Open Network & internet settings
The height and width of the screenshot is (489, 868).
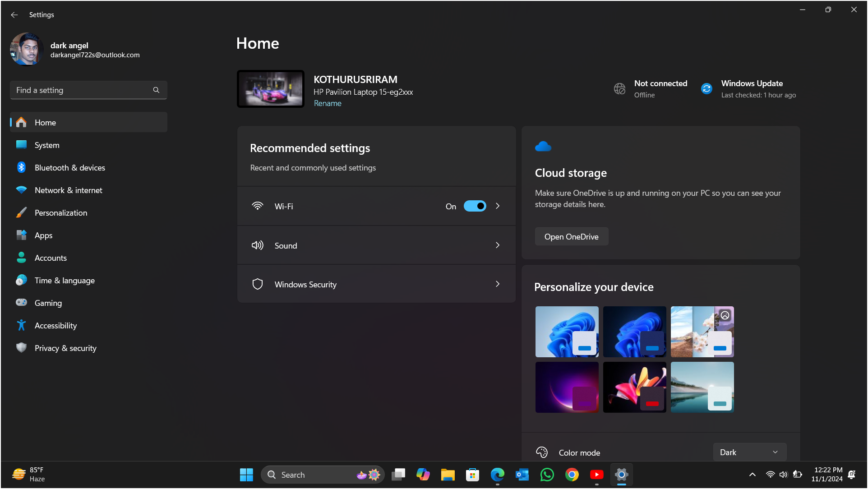68,190
